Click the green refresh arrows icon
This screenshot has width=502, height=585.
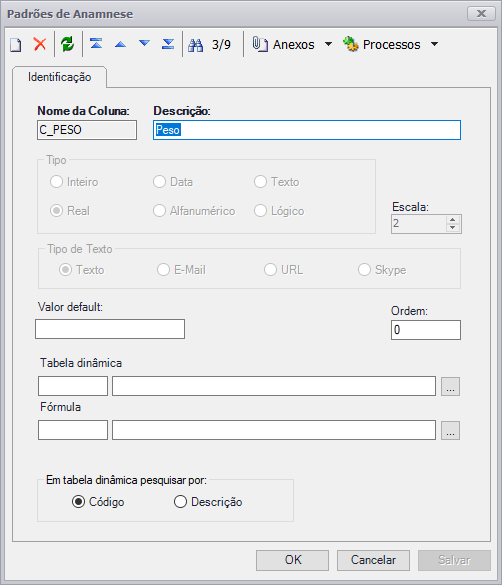68,44
